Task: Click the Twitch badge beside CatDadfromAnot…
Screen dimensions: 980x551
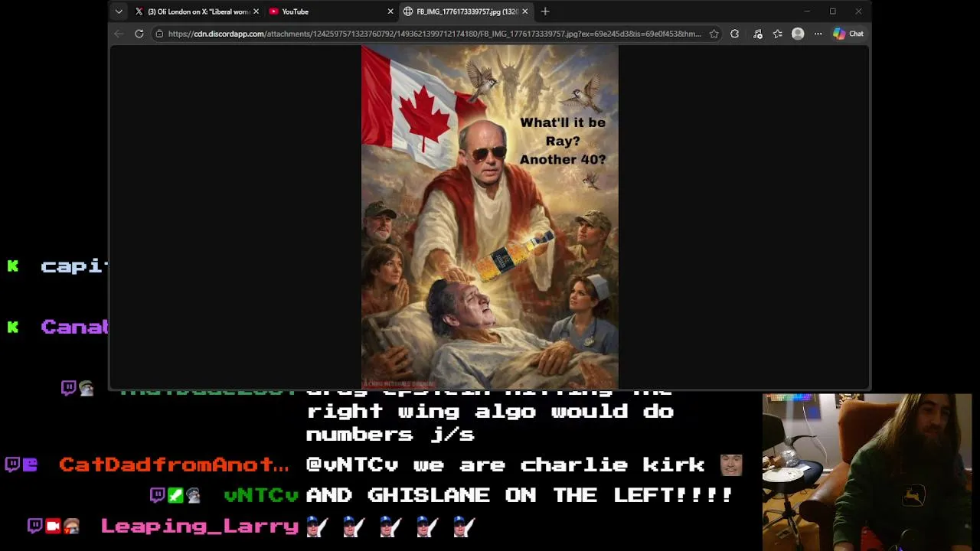Action: pyautogui.click(x=12, y=465)
